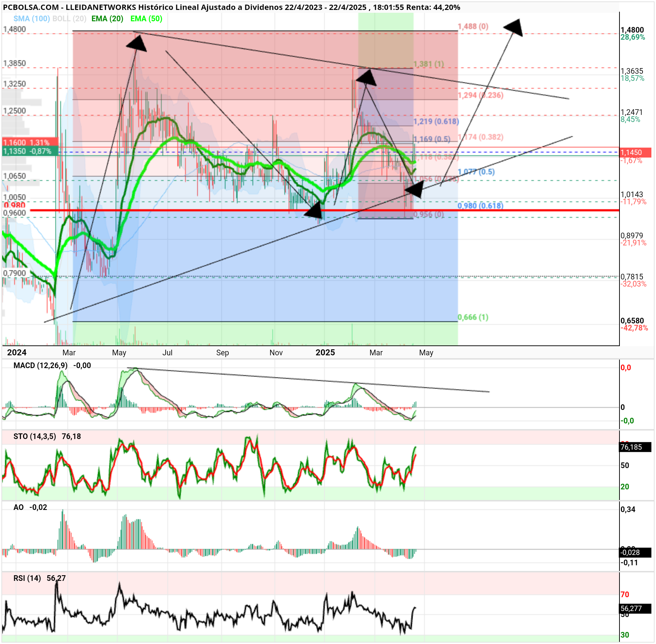This screenshot has height=644, width=656.
Task: Click the 2024 time axis label
Action: [x=17, y=352]
